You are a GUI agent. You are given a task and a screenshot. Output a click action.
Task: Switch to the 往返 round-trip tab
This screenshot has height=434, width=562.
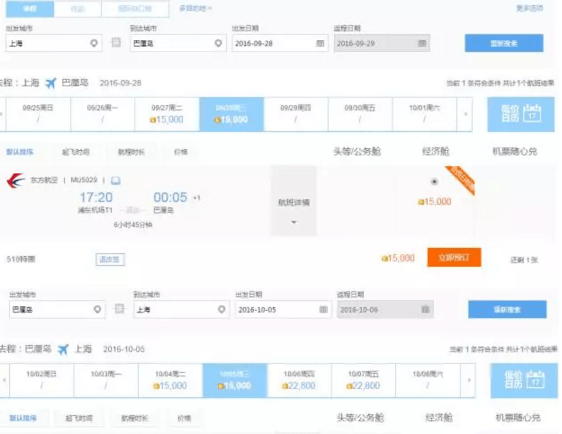coord(78,9)
